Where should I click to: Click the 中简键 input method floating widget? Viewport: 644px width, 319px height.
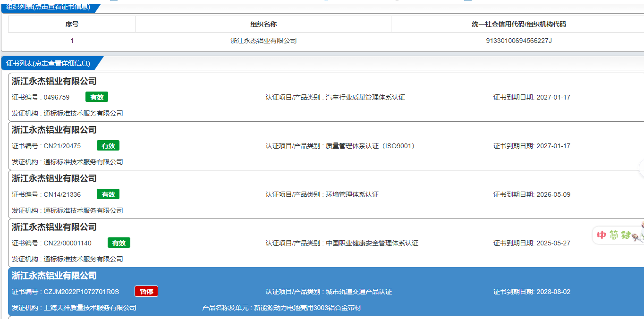pos(618,235)
